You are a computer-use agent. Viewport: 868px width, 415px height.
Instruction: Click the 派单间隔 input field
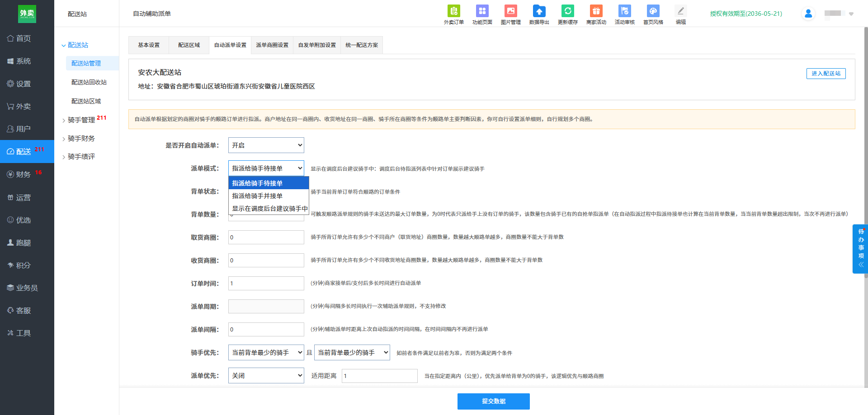pos(266,330)
